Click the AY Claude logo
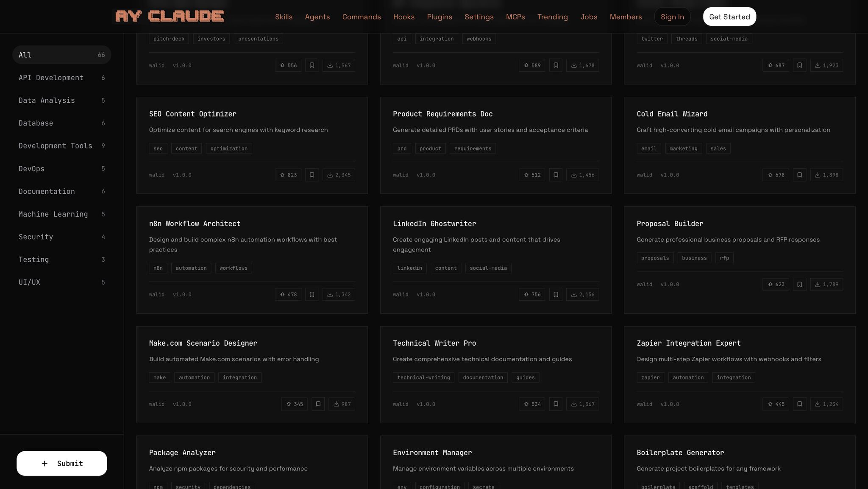The image size is (868, 489). coord(170,17)
